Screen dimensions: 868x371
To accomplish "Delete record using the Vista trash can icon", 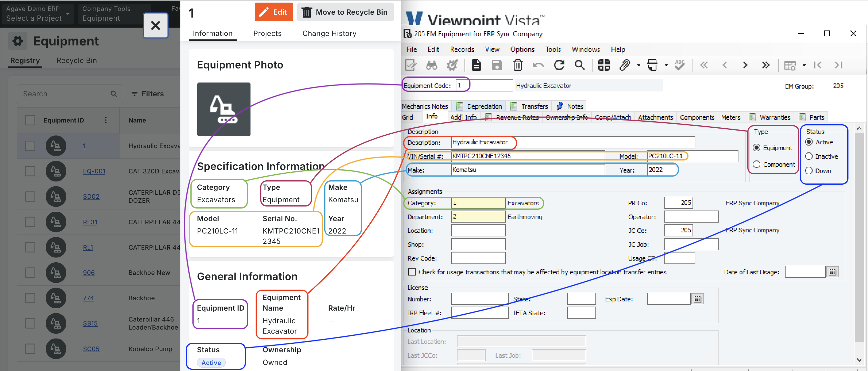I will [518, 65].
